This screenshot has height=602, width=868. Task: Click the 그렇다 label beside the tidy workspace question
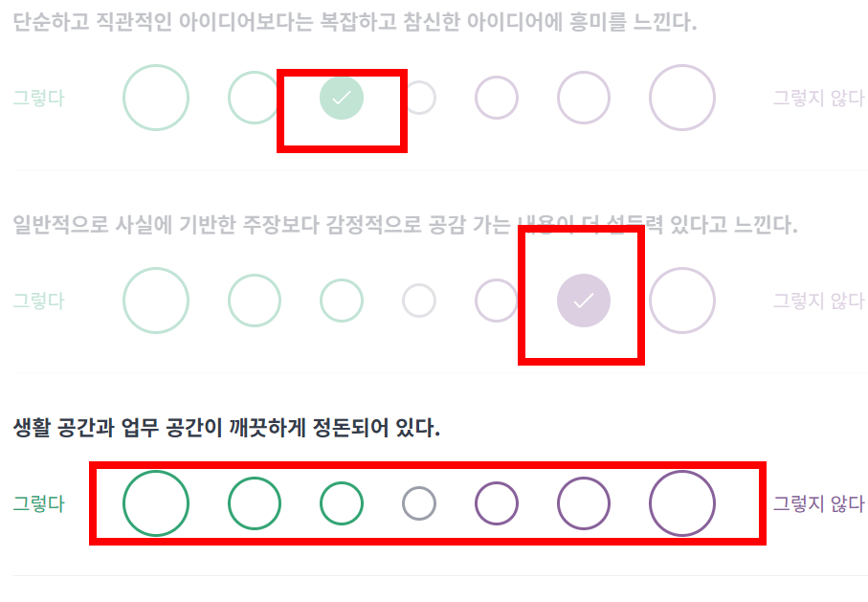coord(37,502)
